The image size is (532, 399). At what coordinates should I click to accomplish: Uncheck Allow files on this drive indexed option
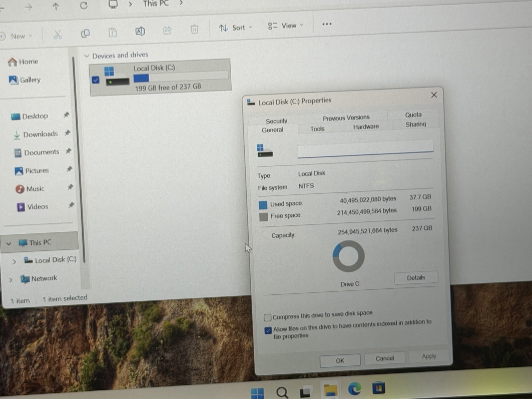268,330
